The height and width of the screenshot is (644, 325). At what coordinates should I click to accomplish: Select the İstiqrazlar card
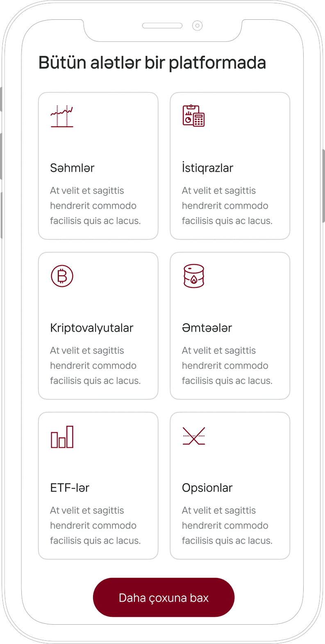tap(230, 166)
